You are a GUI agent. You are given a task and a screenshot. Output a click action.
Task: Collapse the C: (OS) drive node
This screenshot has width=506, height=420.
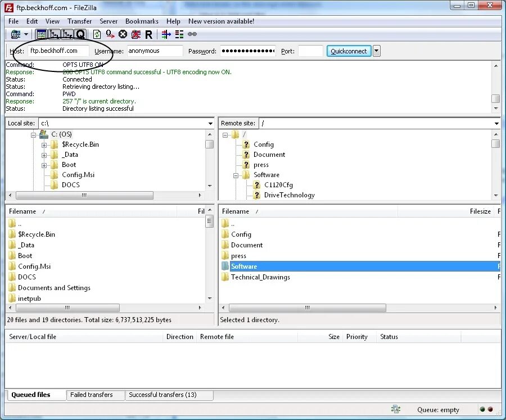pyautogui.click(x=33, y=135)
